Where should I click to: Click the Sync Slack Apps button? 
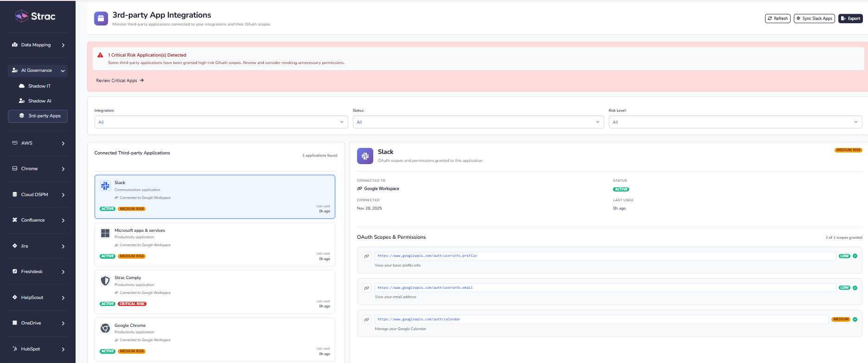coord(814,19)
